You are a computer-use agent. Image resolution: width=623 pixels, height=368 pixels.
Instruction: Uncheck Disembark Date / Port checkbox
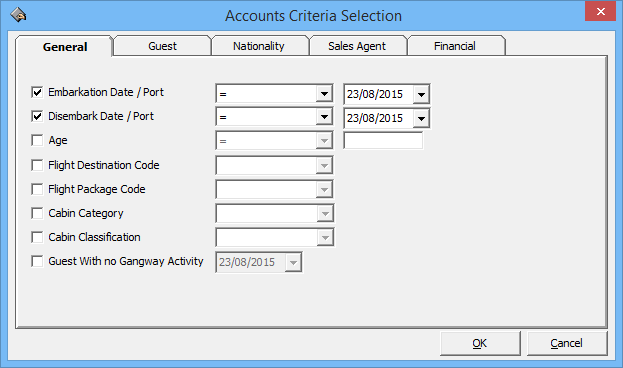[37, 116]
